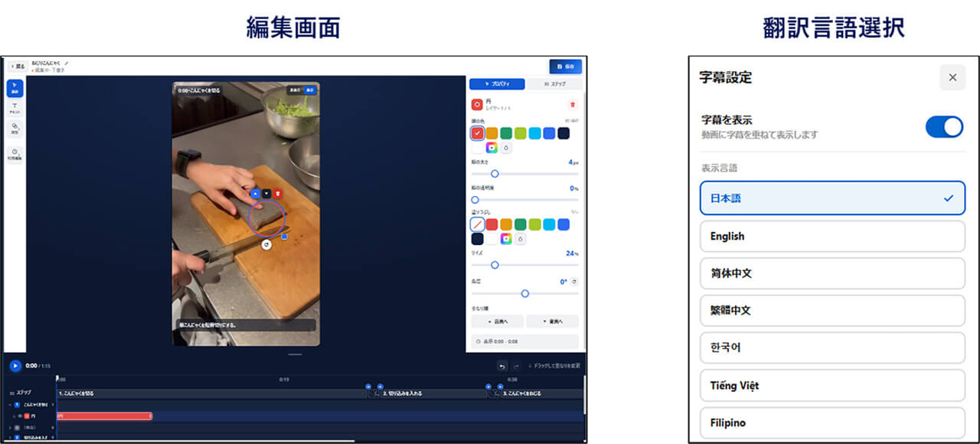This screenshot has height=444, width=980.
Task: Select timeline step 1. こんにゃくを切る
Action: pyautogui.click(x=211, y=393)
